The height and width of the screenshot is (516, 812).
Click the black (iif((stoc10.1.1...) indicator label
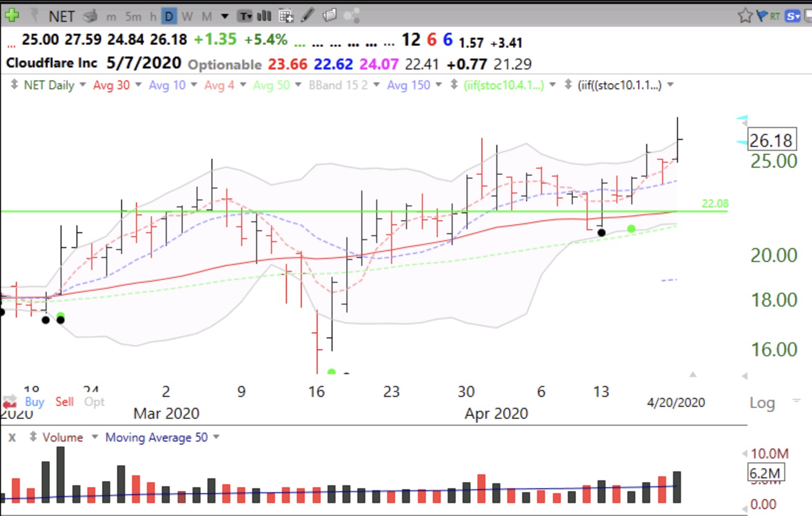coord(619,85)
